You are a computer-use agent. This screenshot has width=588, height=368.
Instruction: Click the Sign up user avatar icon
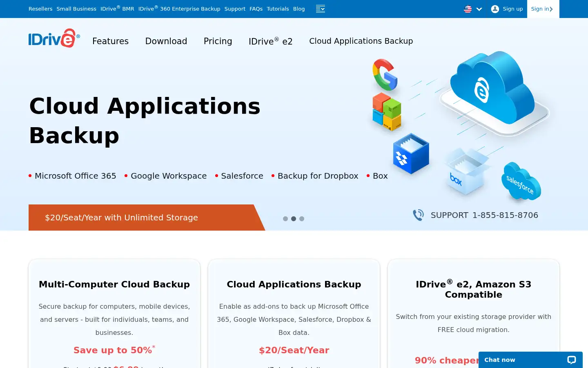(x=495, y=9)
